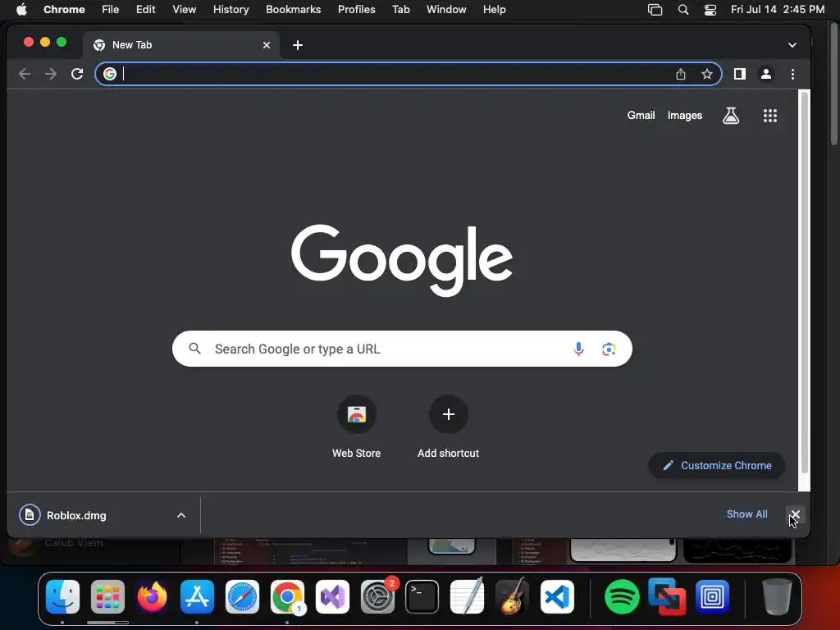Launch GarageBand from the Dock
The height and width of the screenshot is (630, 840).
[512, 597]
